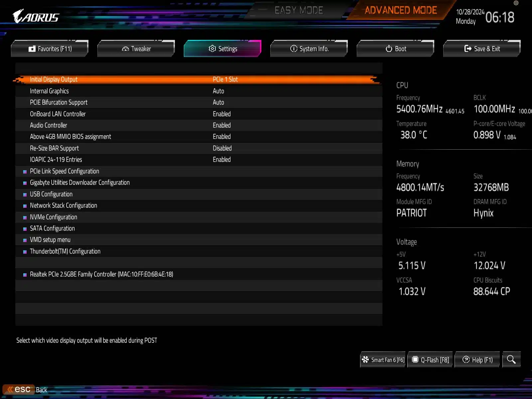
Task: Open SATA Configuration submenu
Action: point(52,228)
